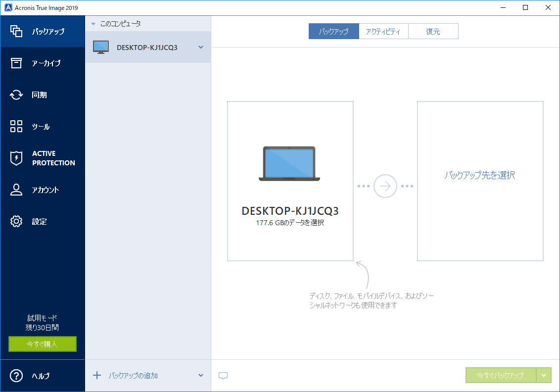560x392 pixels.
Task: Click the 設定 gear icon
Action: click(x=16, y=221)
